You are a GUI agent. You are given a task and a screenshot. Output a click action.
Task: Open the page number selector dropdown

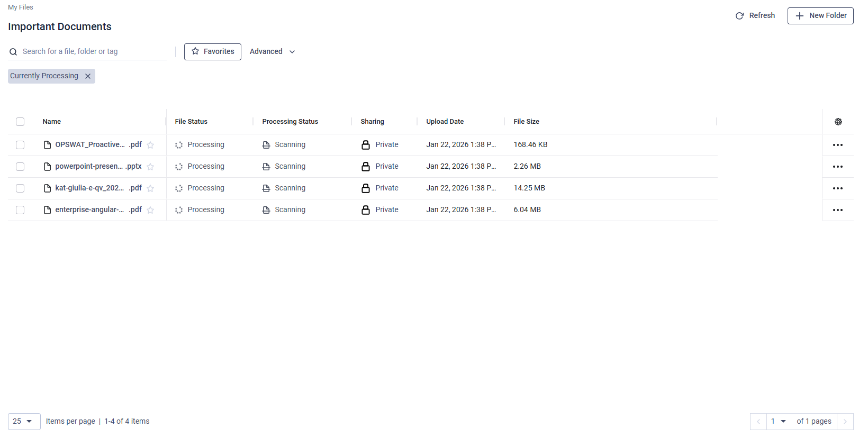[x=777, y=422]
